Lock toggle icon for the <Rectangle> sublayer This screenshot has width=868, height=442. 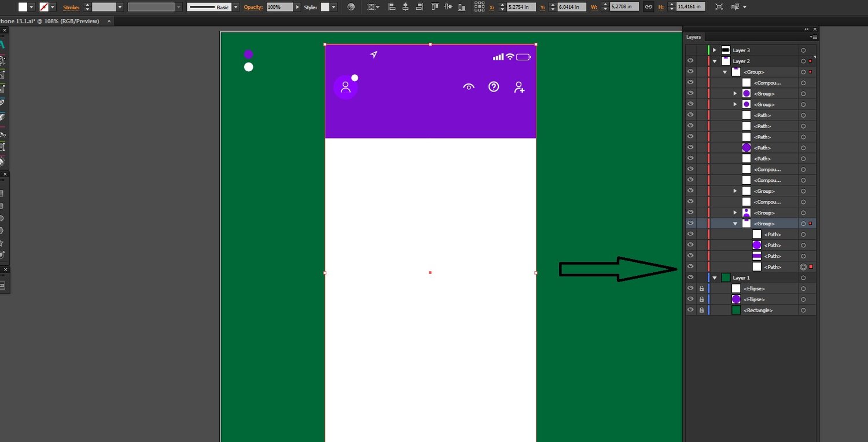pos(701,311)
